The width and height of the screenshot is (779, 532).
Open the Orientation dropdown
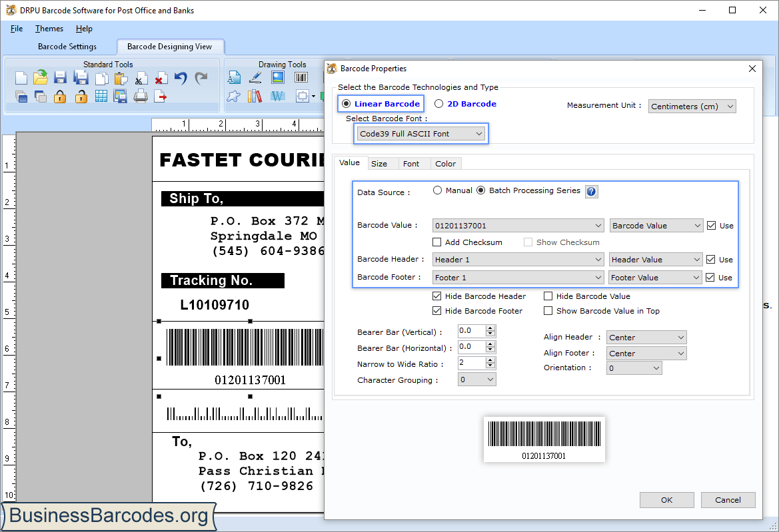click(634, 368)
